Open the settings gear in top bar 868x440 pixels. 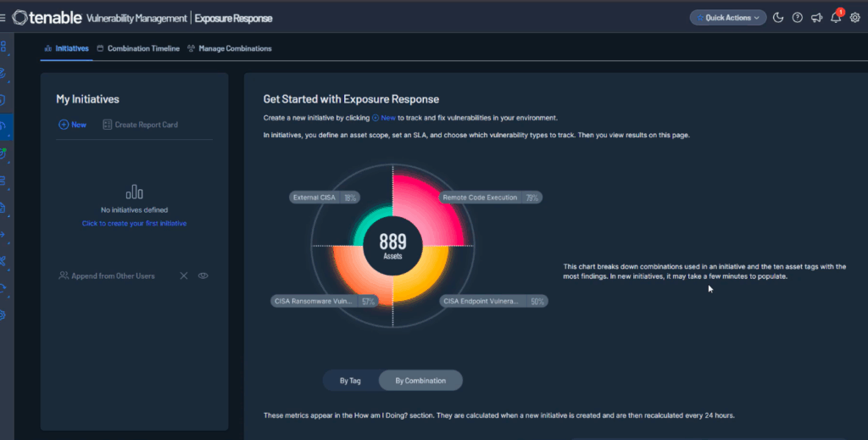[855, 18]
